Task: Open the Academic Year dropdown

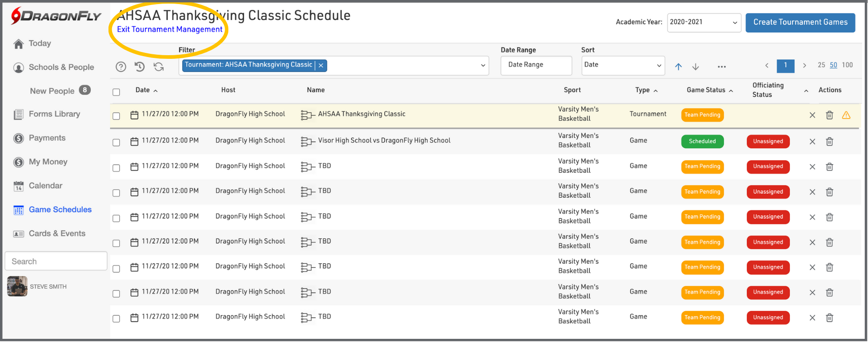Action: click(x=703, y=23)
